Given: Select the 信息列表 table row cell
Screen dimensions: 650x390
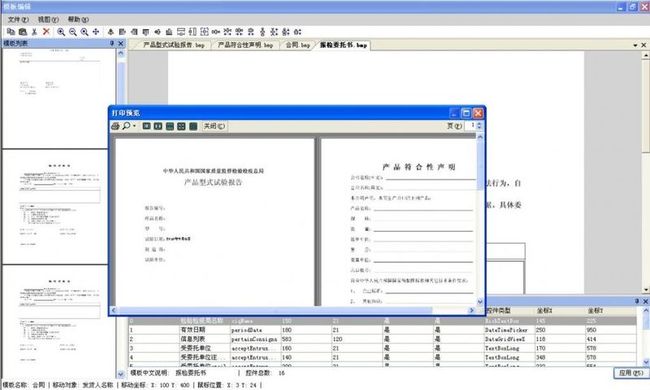Looking at the screenshot, I should pos(204,339).
